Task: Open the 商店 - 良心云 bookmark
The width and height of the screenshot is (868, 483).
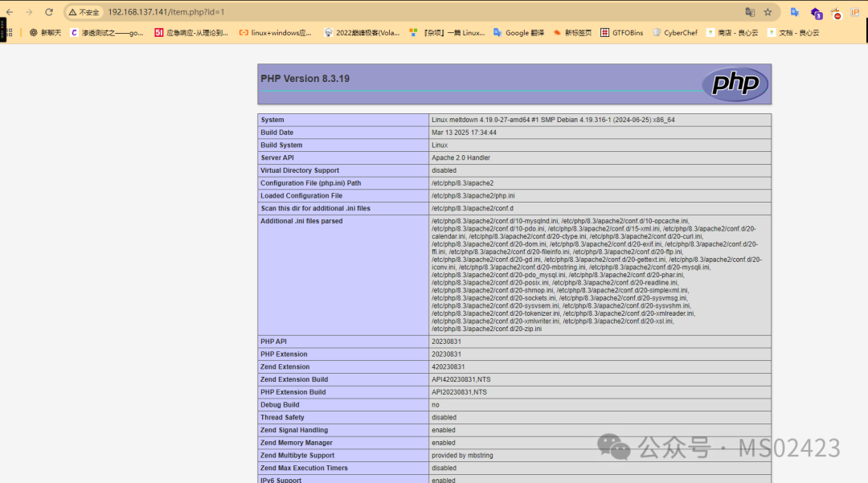Action: [732, 33]
